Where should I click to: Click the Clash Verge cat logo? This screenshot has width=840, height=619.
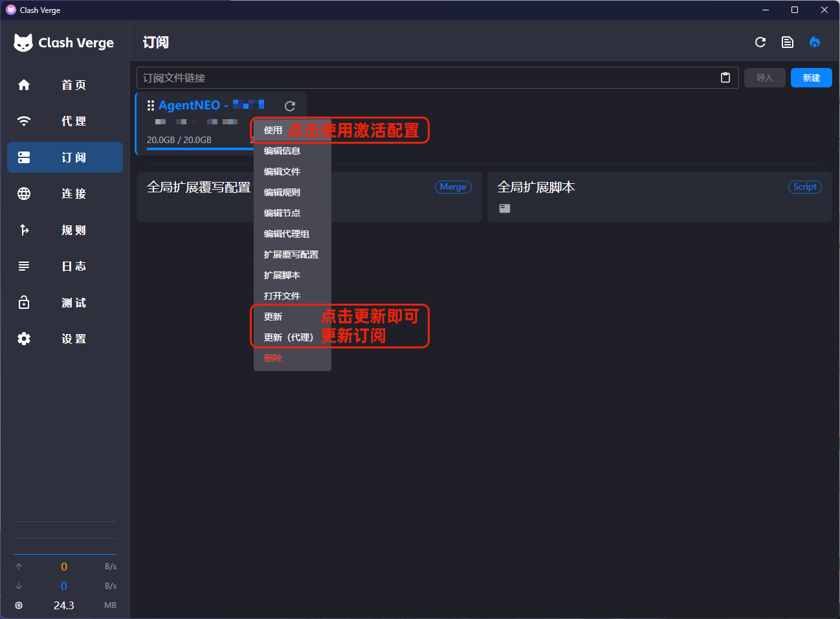coord(23,43)
